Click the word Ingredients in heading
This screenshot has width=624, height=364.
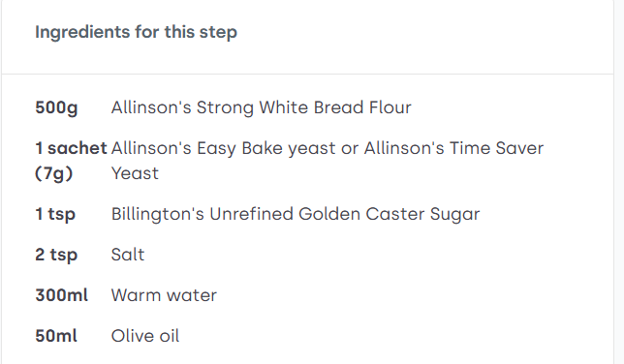[82, 32]
